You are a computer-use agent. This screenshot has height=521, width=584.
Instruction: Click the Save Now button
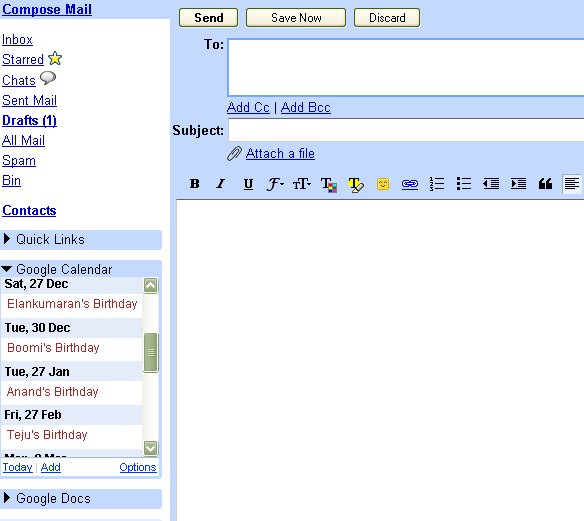(x=296, y=18)
